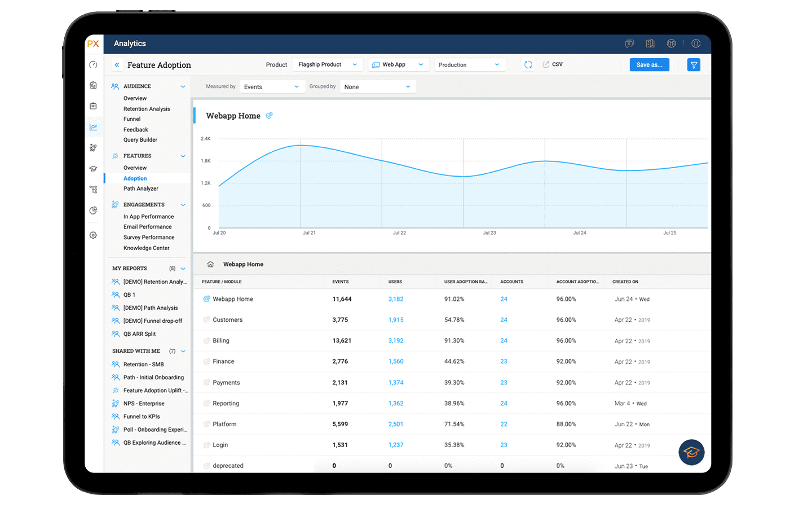Screen dimensions: 812x508
Task: Click the Billing users count 3,192
Action: point(396,341)
